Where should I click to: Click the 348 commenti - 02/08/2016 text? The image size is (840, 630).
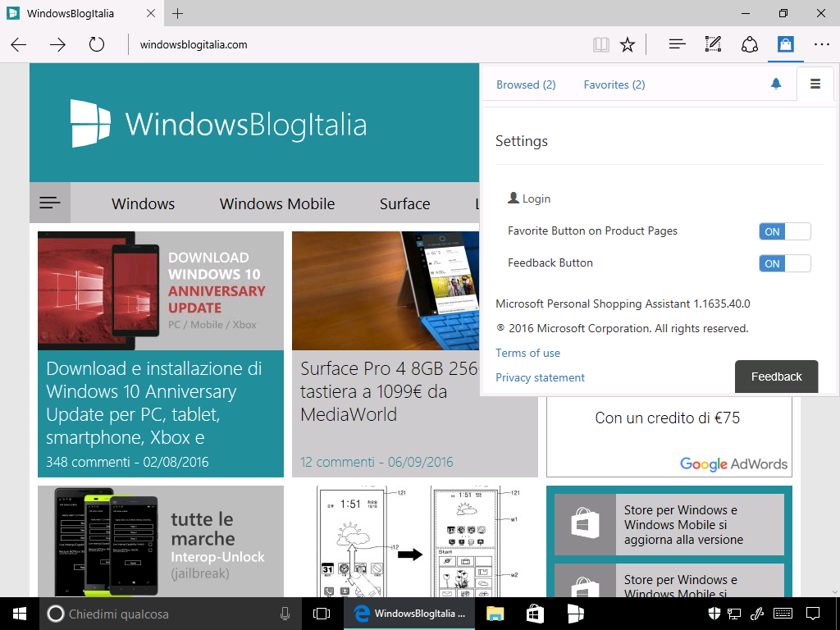pos(127,462)
